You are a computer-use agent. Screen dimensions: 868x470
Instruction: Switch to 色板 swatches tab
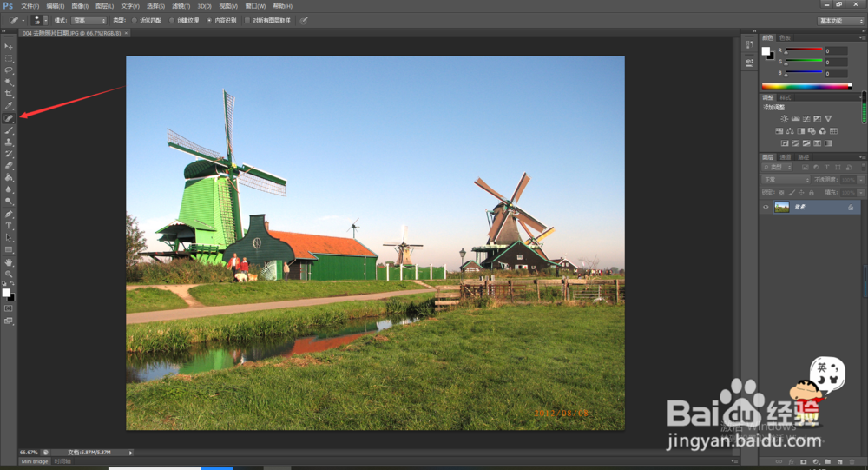click(785, 37)
